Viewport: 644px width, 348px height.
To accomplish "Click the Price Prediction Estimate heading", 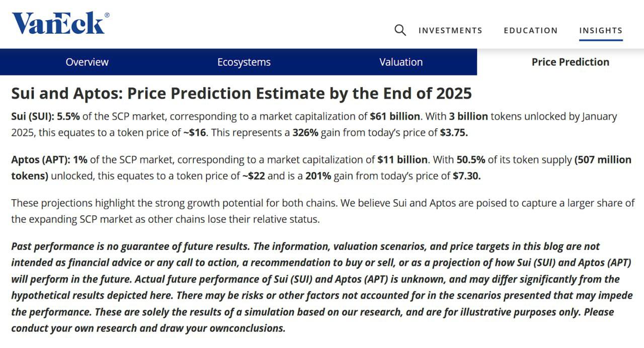I will [x=242, y=94].
